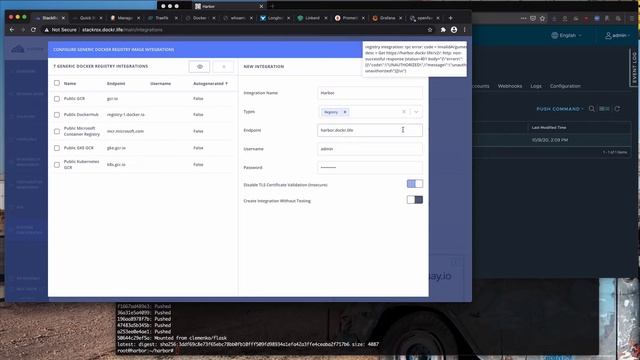Viewport: 640px width, 360px height.
Task: Close the Harbor Firefox tab
Action: click(261, 6)
